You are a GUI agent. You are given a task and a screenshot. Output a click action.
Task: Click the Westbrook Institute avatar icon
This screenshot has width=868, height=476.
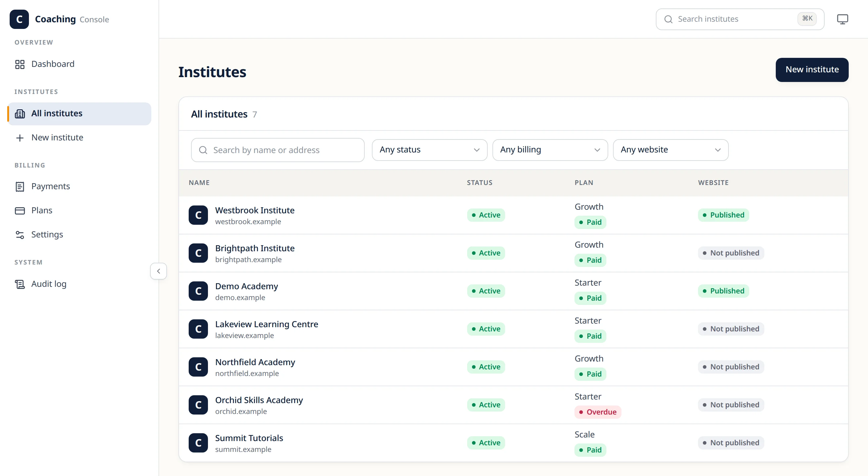198,215
